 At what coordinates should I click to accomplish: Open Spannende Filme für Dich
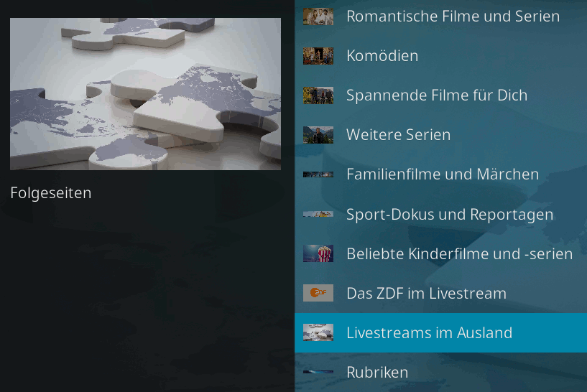click(x=440, y=95)
